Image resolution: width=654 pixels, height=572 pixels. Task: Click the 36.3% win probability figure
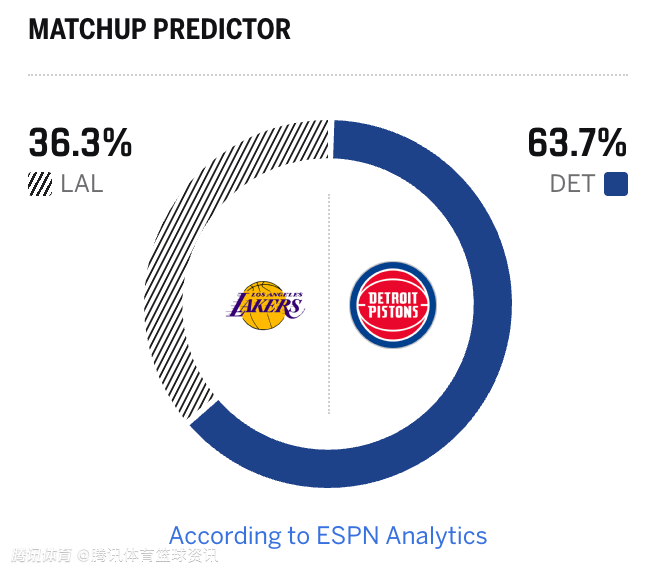pos(80,144)
